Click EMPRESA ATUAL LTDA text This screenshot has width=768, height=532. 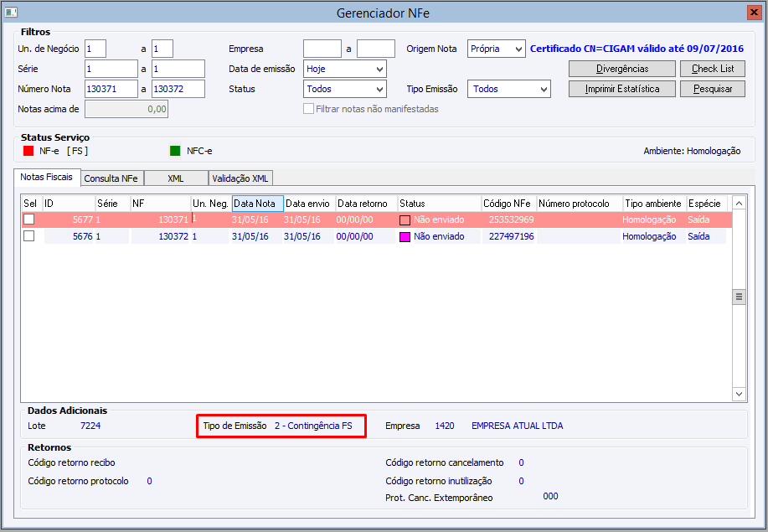coord(518,426)
